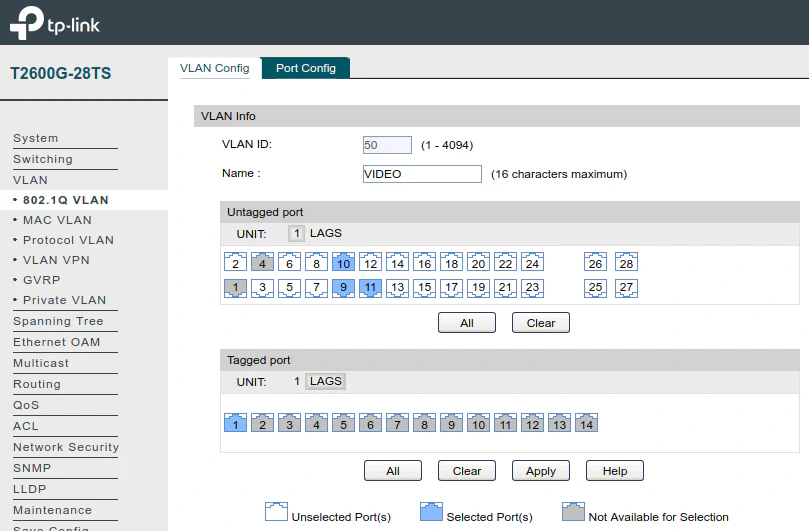This screenshot has height=531, width=809.
Task: Select untagged port 24 icon
Action: [x=532, y=262]
